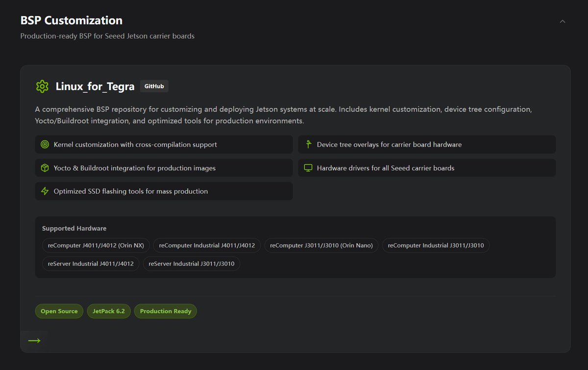Click the target icon for kernel customization

45,145
